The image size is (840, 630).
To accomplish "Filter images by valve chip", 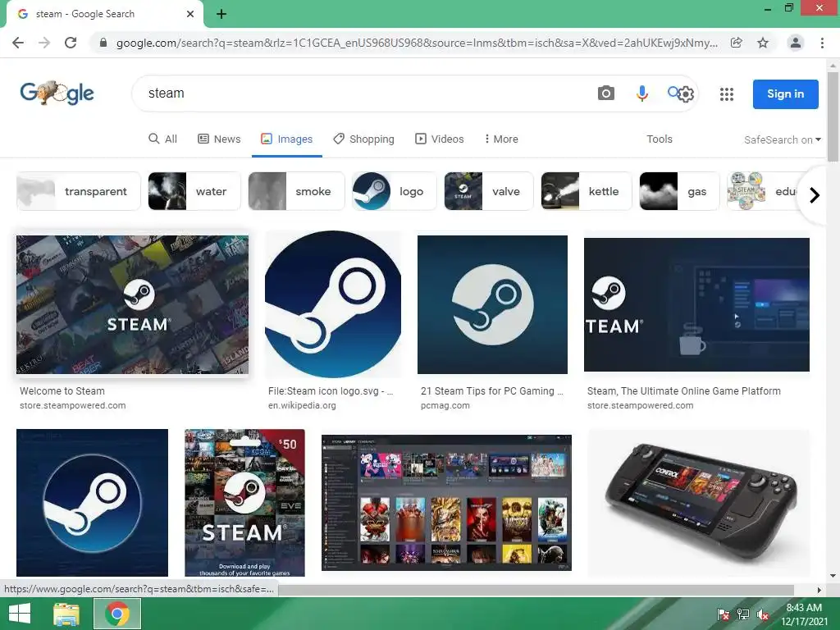I will coord(489,191).
